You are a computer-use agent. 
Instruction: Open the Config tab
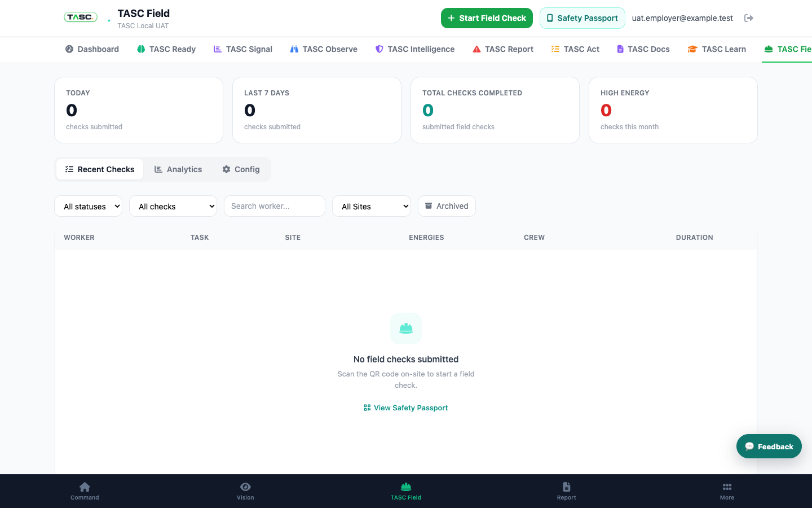point(241,169)
